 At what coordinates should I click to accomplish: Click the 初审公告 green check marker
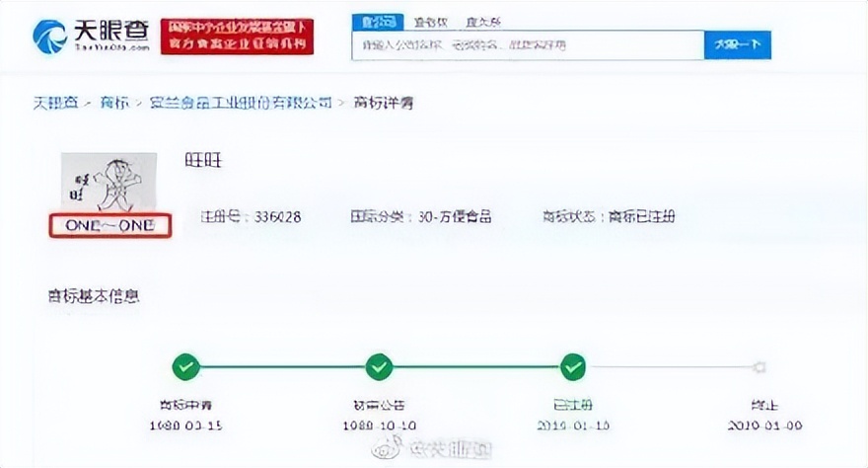(x=379, y=366)
